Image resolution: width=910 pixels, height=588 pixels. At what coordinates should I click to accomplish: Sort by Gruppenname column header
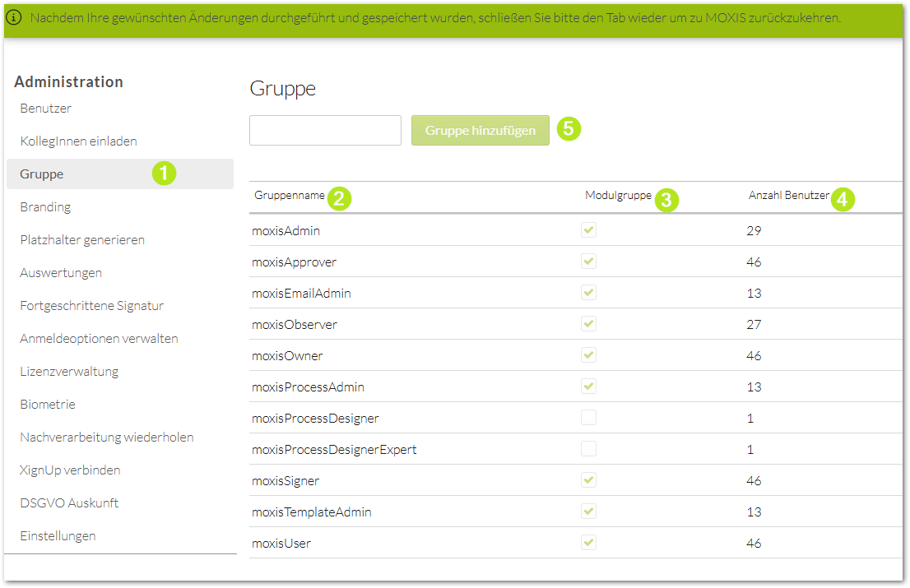[x=289, y=196]
